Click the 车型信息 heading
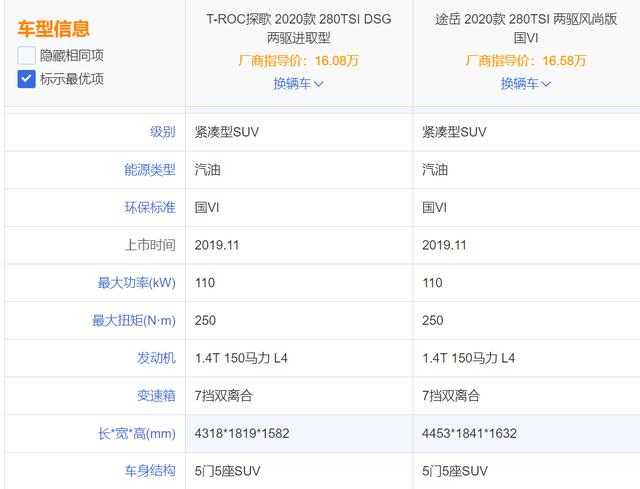This screenshot has height=489, width=640. [53, 29]
